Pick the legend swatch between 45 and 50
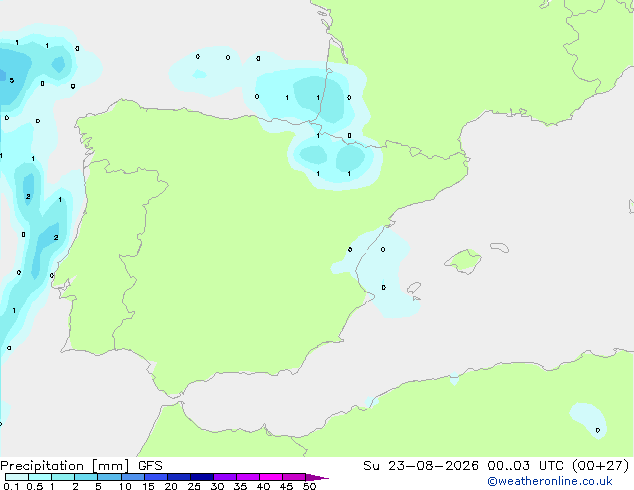The height and width of the screenshot is (490, 634). (x=294, y=477)
